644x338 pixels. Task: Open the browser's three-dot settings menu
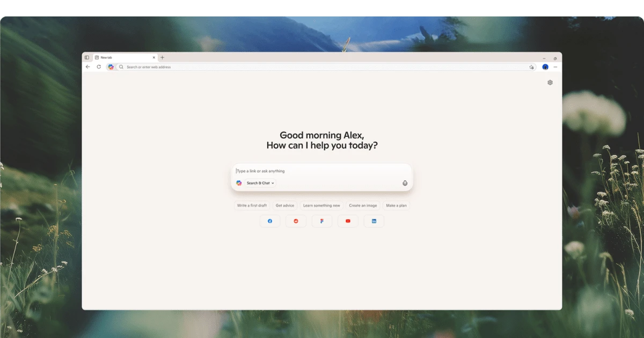coord(555,67)
